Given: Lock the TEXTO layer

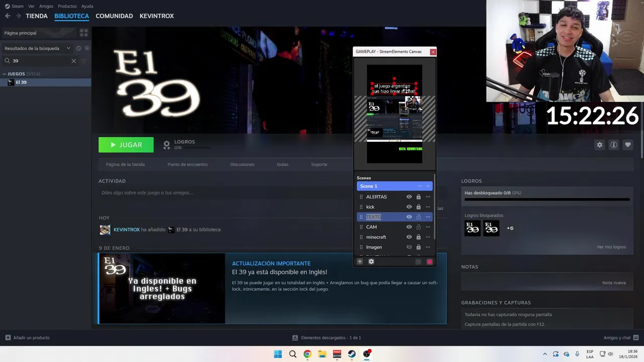Looking at the screenshot, I should point(418,217).
